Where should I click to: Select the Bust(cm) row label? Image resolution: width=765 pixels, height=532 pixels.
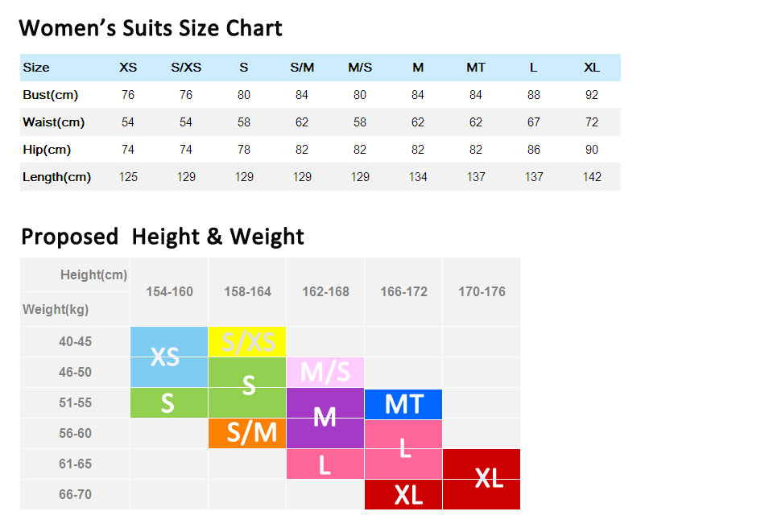[50, 95]
